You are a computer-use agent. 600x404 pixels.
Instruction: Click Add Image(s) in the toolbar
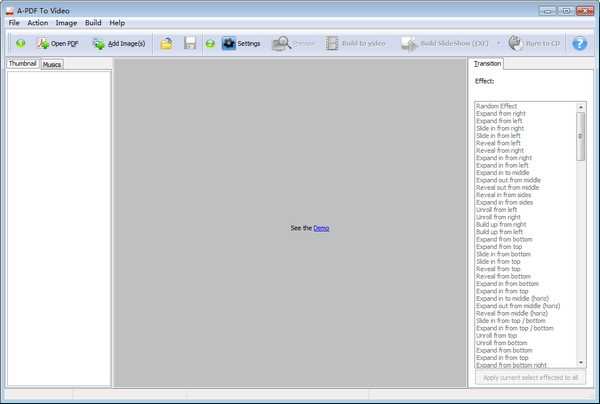point(118,44)
